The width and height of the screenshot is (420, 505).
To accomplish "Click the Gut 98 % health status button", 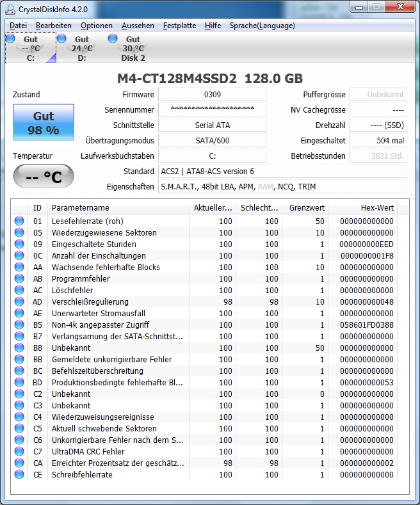I will [44, 122].
